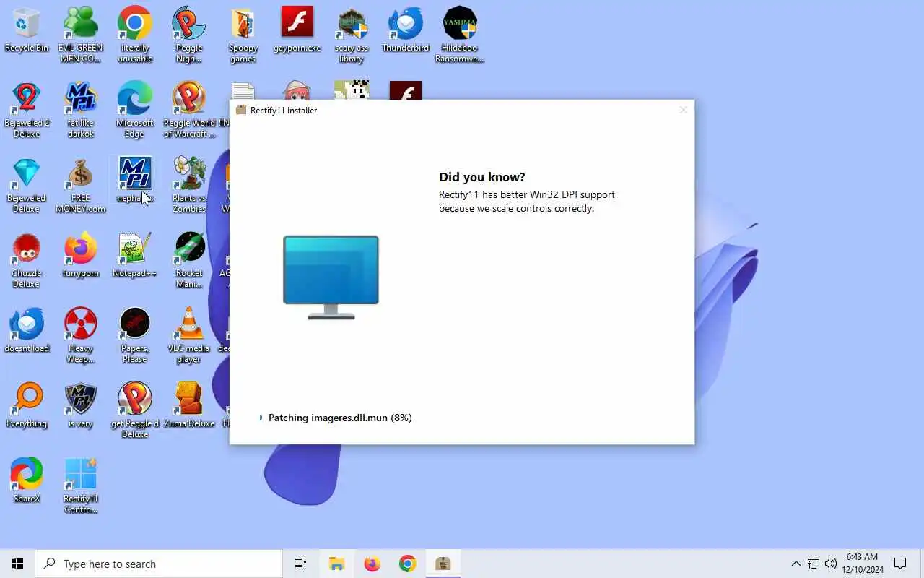Open the Bejeweled Deluxe gem icon
The height and width of the screenshot is (578, 924).
[x=27, y=185]
